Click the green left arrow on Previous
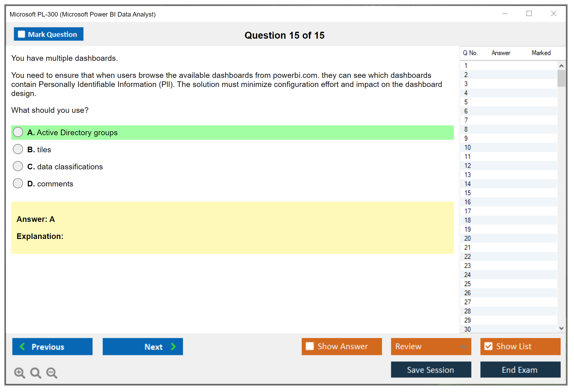 22,346
